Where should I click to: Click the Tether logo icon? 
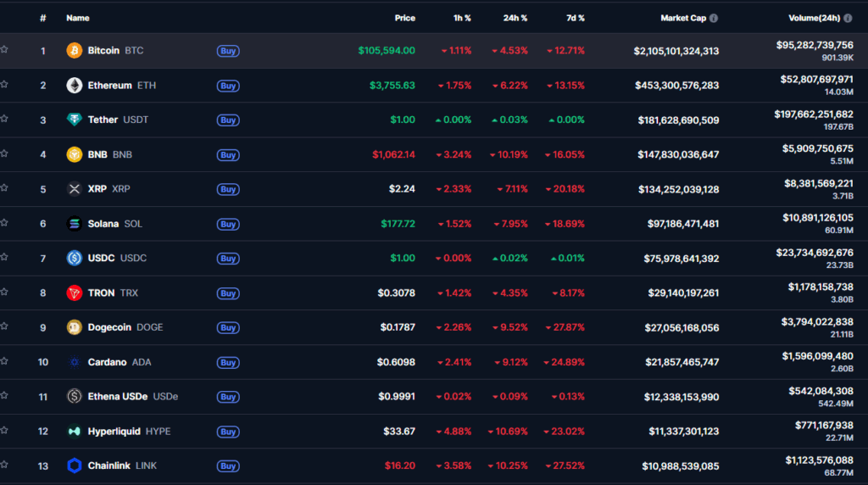click(x=75, y=120)
